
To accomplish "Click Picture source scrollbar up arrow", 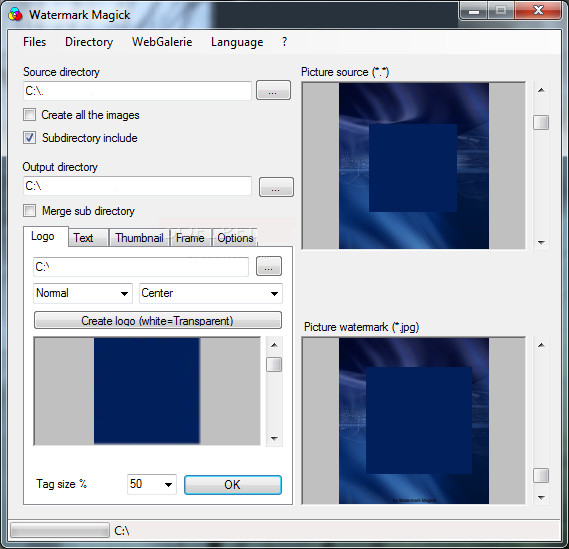I will pyautogui.click(x=541, y=90).
